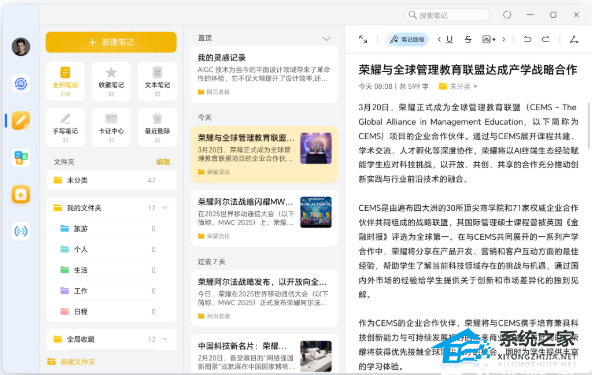This screenshot has width=592, height=375.
Task: Select the 卡证中心 category tile
Action: coord(111,127)
